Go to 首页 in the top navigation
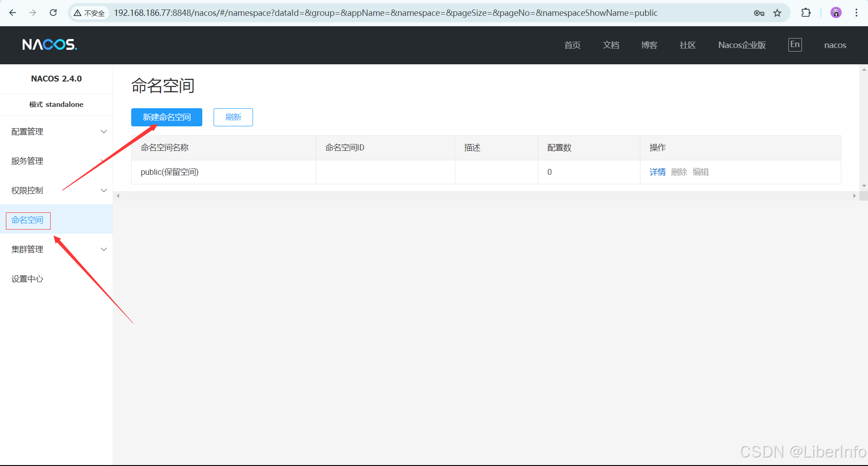Image resolution: width=868 pixels, height=466 pixels. (572, 45)
